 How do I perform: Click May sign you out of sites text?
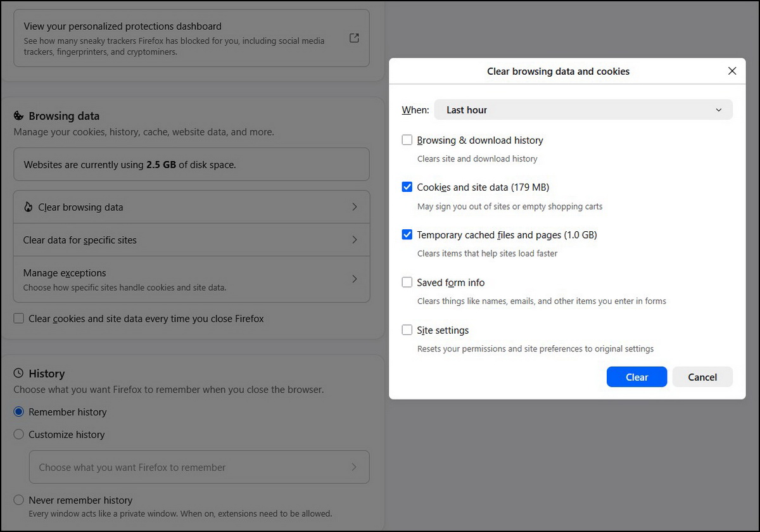pos(510,206)
